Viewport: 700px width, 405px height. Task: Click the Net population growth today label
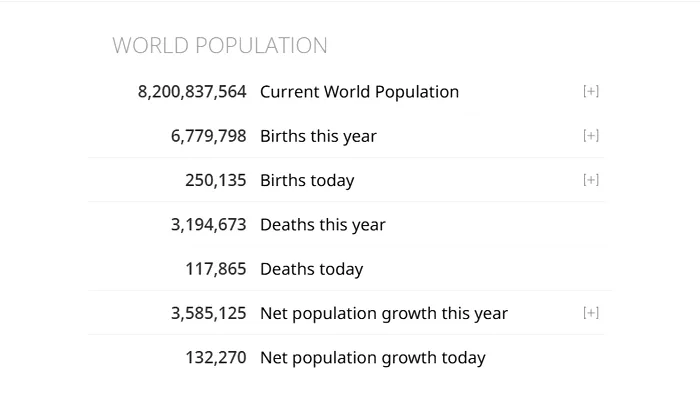pyautogui.click(x=373, y=358)
